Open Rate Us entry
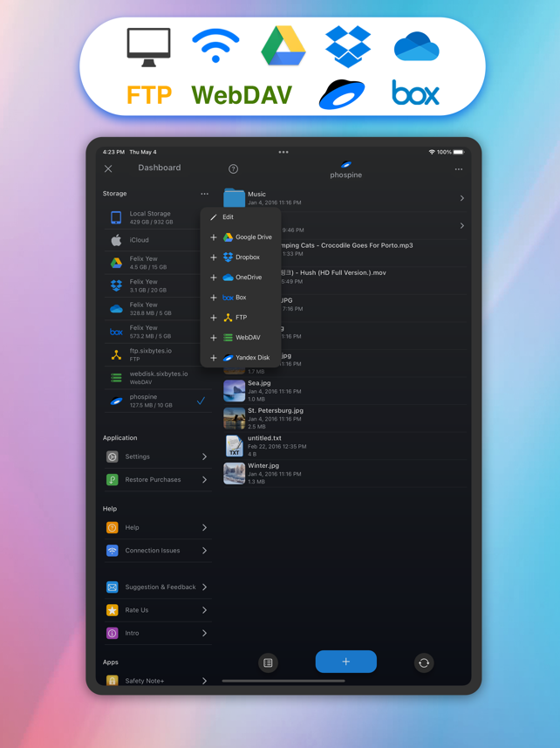The image size is (560, 748). 158,610
